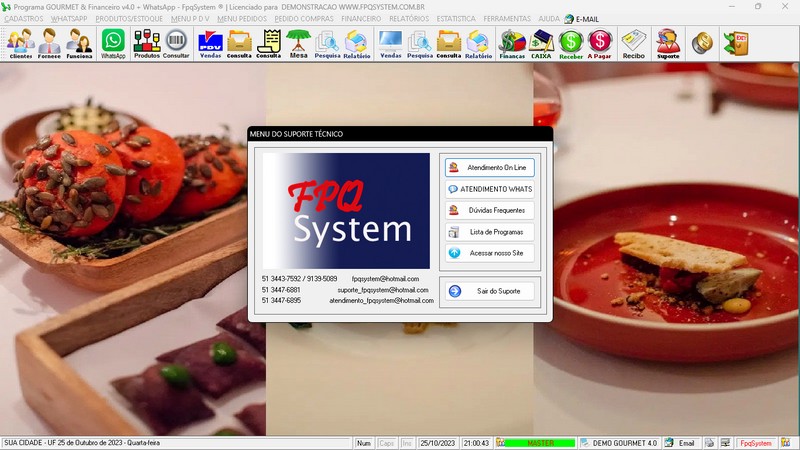
Task: Open the Funciona employees icon
Action: tap(79, 43)
